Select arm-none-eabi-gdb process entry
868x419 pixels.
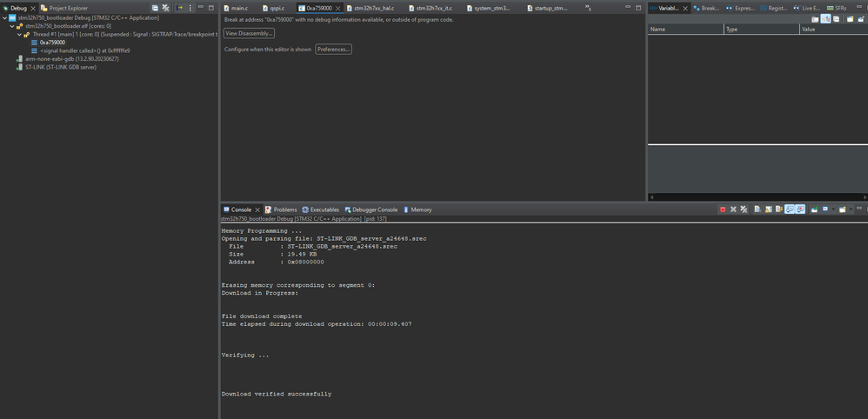coord(68,58)
